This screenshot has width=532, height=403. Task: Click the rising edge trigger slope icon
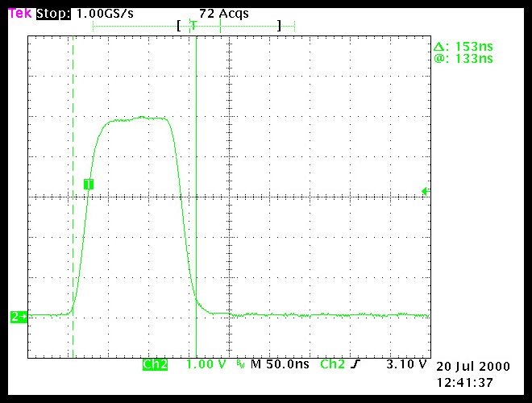[355, 364]
